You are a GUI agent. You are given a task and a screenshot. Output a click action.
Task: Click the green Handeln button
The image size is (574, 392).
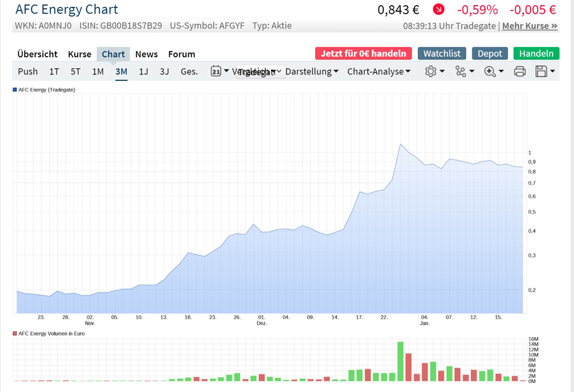[536, 53]
